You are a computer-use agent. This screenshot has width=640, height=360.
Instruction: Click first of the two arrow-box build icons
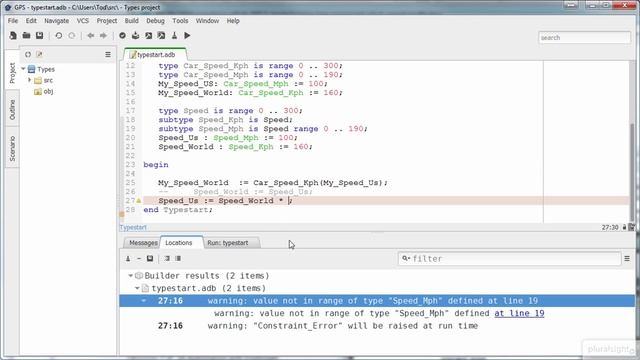[x=149, y=36]
